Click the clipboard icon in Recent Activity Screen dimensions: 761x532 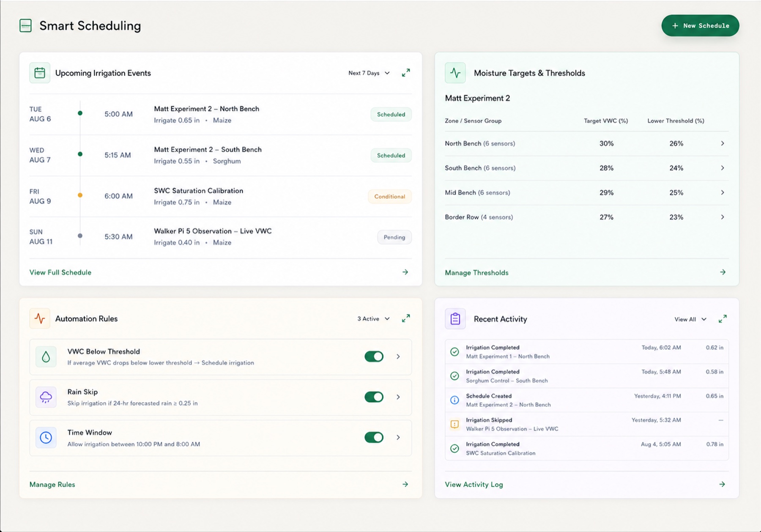(x=455, y=319)
